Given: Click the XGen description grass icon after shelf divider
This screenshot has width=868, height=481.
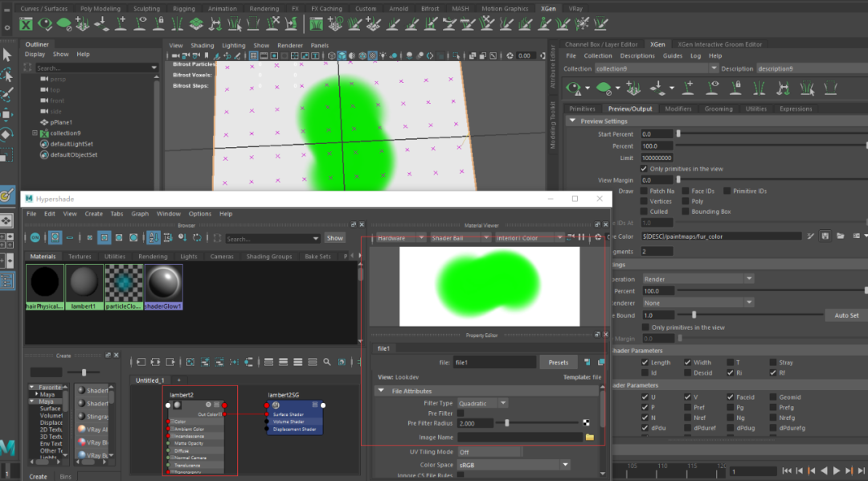Looking at the screenshot, I should coord(316,24).
